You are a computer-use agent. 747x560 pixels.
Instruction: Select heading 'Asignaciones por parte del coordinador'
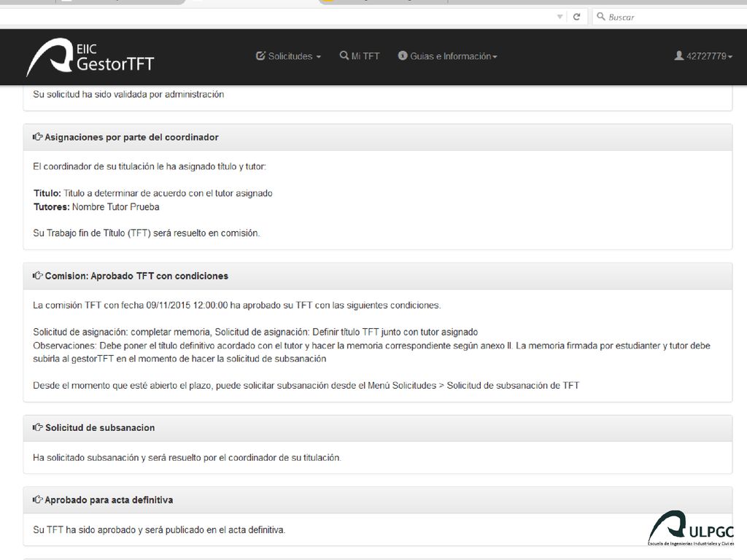131,137
